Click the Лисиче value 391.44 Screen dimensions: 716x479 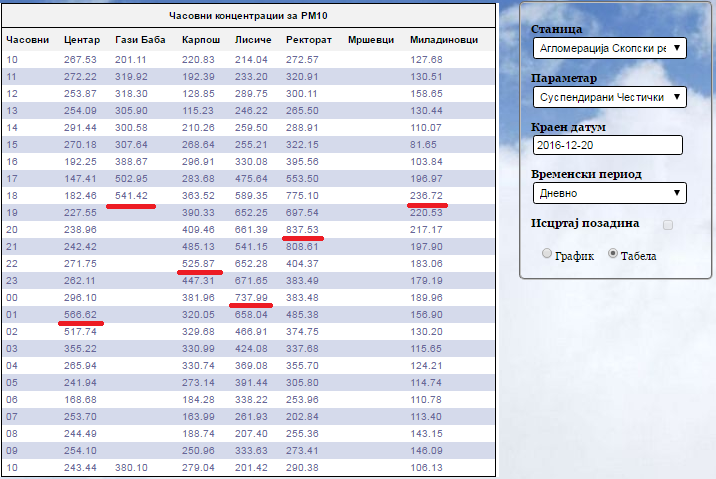pyautogui.click(x=251, y=383)
